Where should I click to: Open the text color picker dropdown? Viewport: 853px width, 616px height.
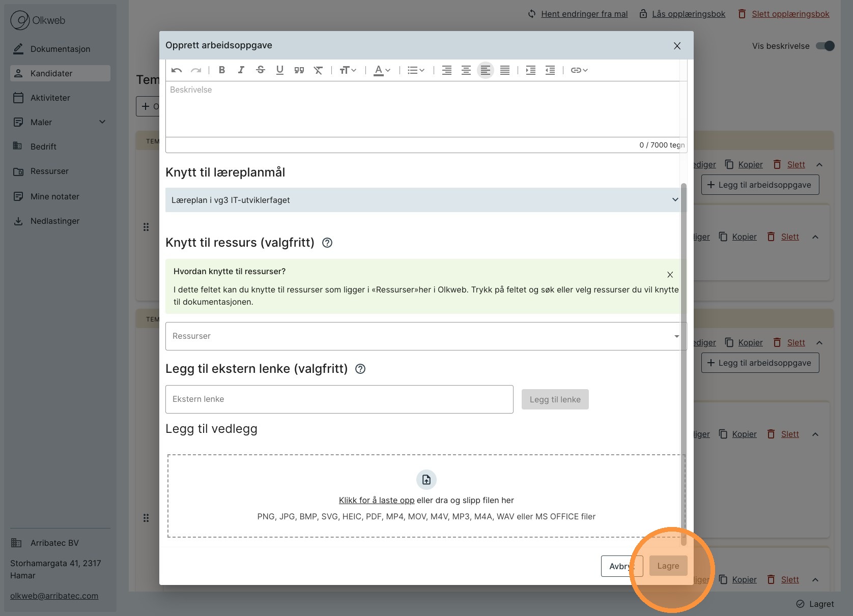(382, 70)
